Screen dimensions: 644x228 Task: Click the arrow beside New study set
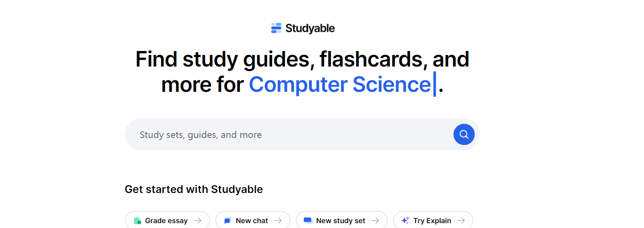coord(375,220)
